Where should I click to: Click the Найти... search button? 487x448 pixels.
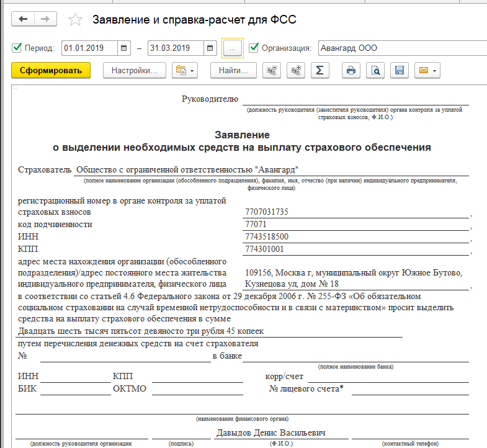pyautogui.click(x=233, y=70)
